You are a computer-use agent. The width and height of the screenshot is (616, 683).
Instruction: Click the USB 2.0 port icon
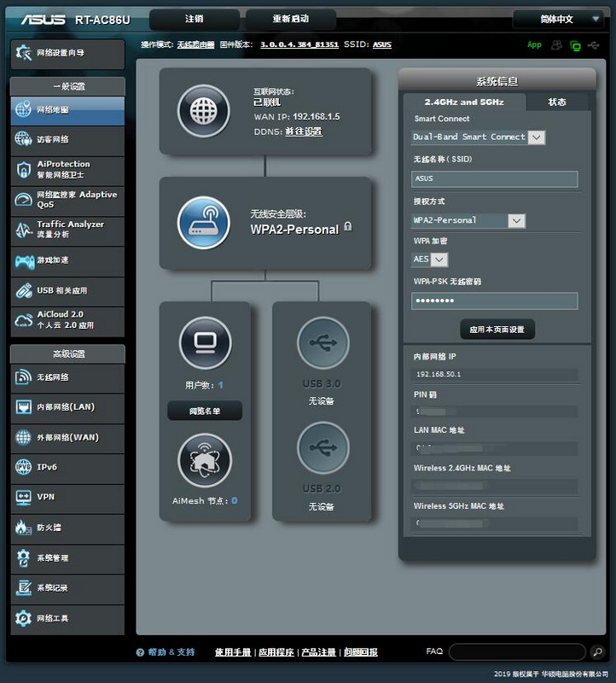point(323,447)
